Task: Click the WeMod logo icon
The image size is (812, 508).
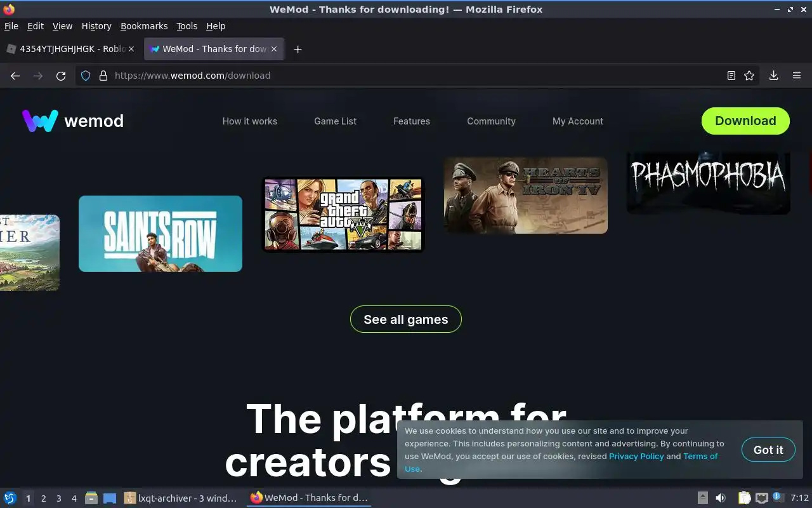Action: tap(40, 121)
